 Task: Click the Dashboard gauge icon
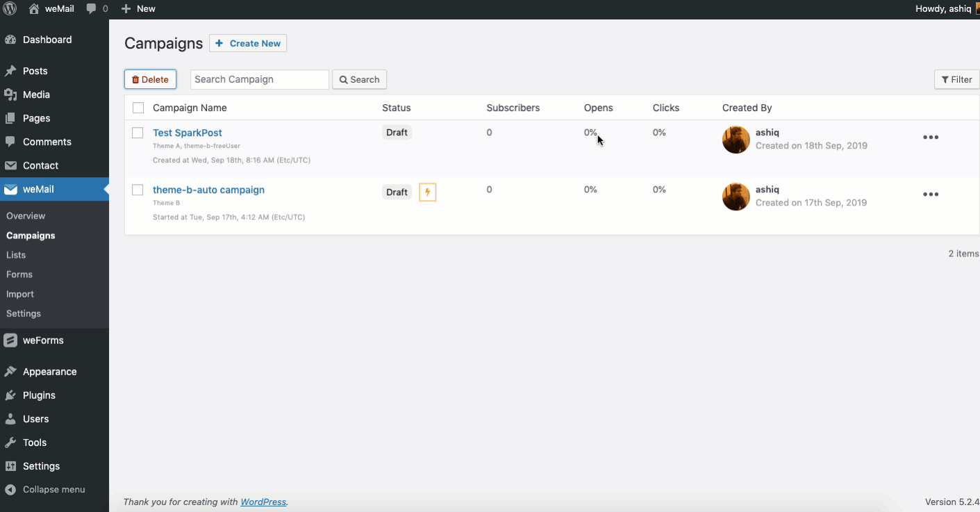pyautogui.click(x=10, y=40)
